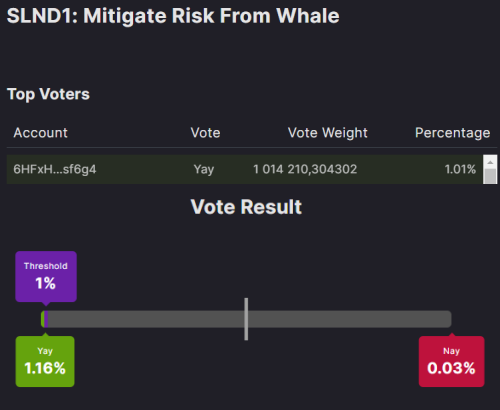
Task: Select the 6HFxH...sf6g4 voter row
Action: point(245,169)
